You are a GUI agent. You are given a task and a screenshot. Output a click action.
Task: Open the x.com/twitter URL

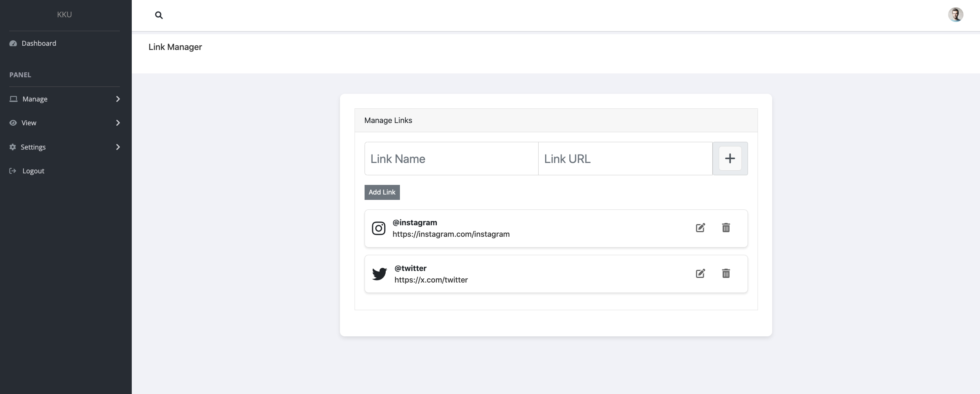431,280
